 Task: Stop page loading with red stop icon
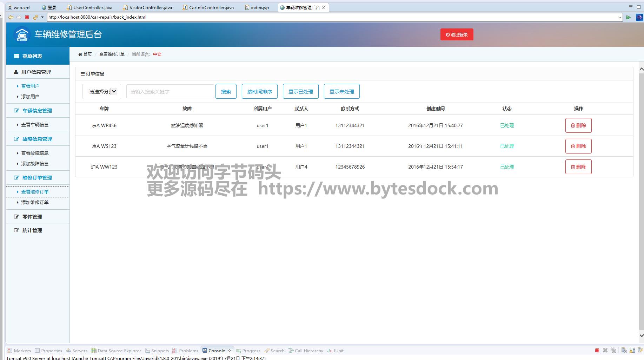27,17
